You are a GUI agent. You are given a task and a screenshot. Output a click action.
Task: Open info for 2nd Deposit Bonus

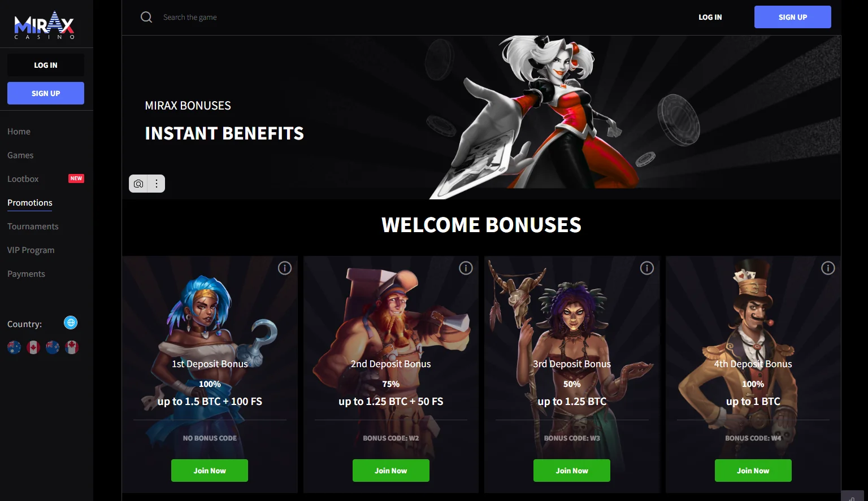coord(466,268)
